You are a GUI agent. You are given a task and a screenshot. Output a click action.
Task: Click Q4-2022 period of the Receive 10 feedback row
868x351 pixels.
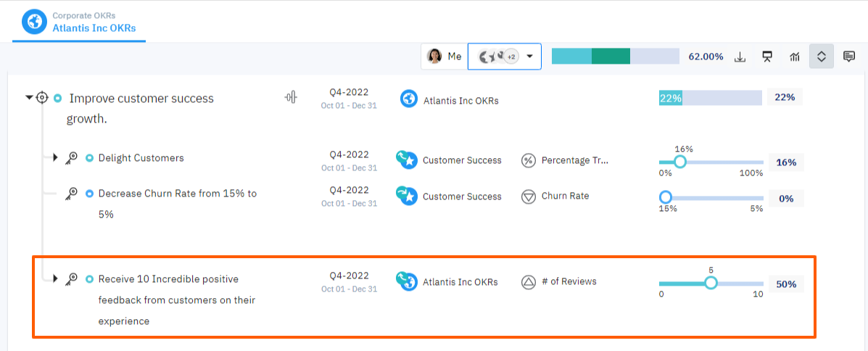(349, 275)
